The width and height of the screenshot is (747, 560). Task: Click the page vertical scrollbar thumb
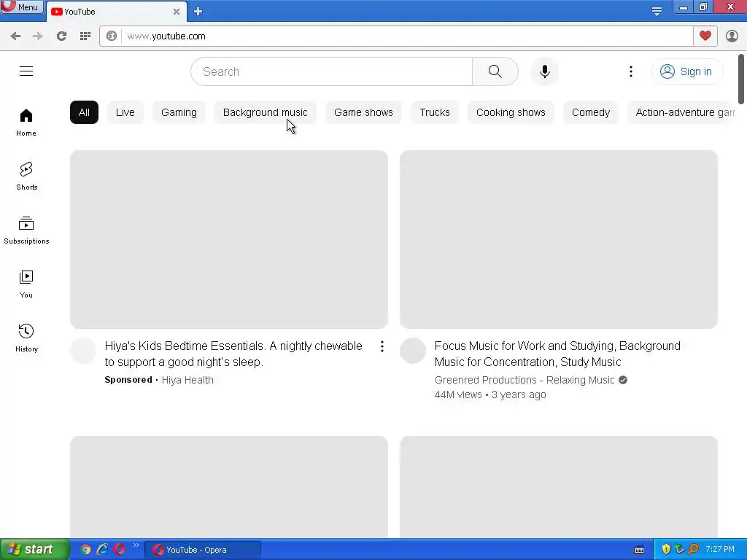tap(741, 79)
